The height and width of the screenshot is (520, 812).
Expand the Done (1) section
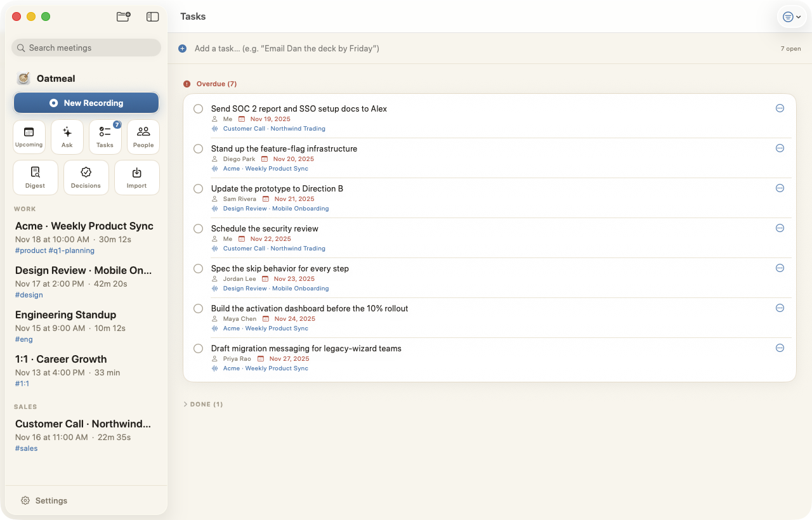point(203,404)
